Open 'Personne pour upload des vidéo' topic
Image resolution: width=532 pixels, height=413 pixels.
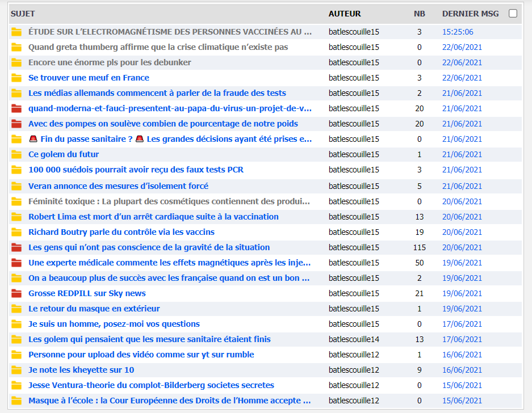coord(141,355)
